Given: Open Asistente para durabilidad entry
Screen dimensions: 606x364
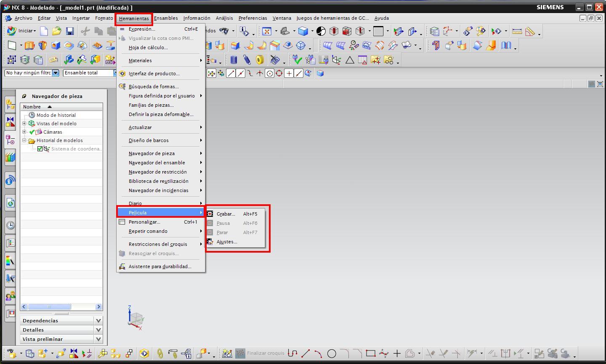Looking at the screenshot, I should point(161,266).
